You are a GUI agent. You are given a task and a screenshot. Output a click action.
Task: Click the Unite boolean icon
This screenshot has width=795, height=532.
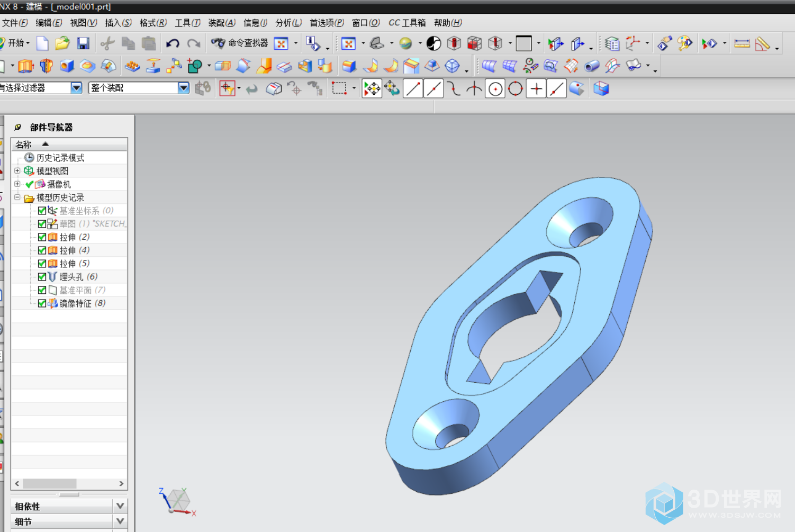click(194, 66)
